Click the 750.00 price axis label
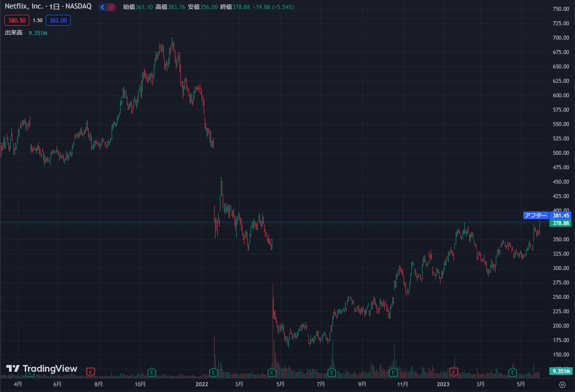575x392 pixels. coord(561,9)
